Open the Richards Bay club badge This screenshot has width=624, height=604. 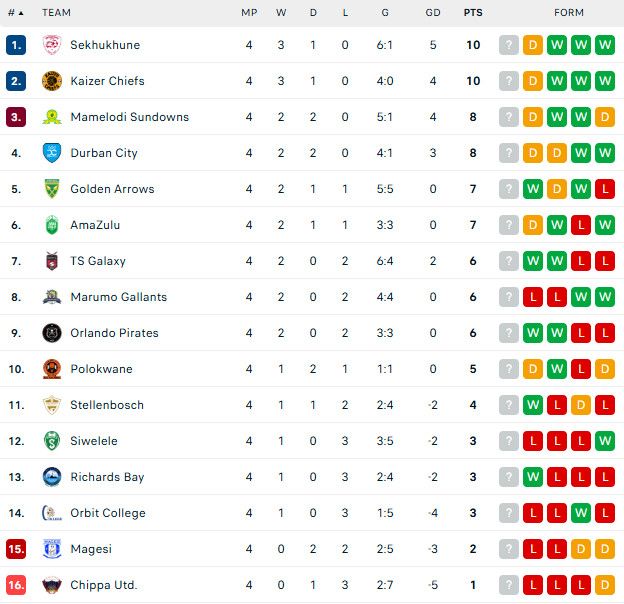pos(52,477)
